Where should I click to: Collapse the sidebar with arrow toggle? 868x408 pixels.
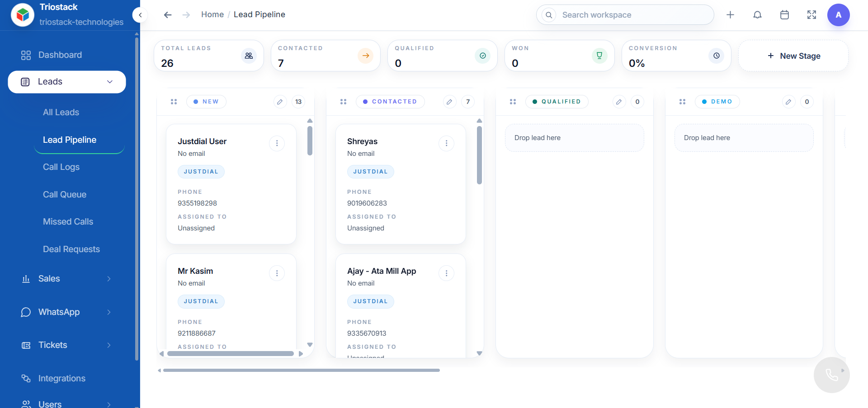pyautogui.click(x=140, y=15)
